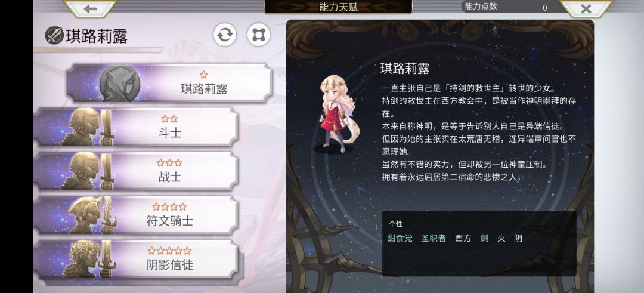This screenshot has height=293, width=644.
Task: Tap the 符文骑士 rune sword emblem
Action: click(x=92, y=214)
